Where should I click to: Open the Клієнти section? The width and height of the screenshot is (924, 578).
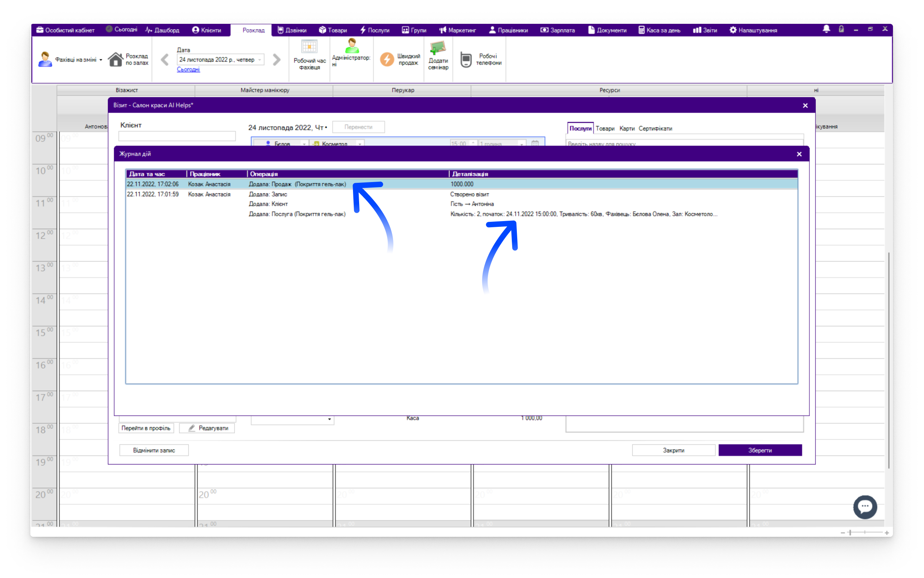point(206,30)
